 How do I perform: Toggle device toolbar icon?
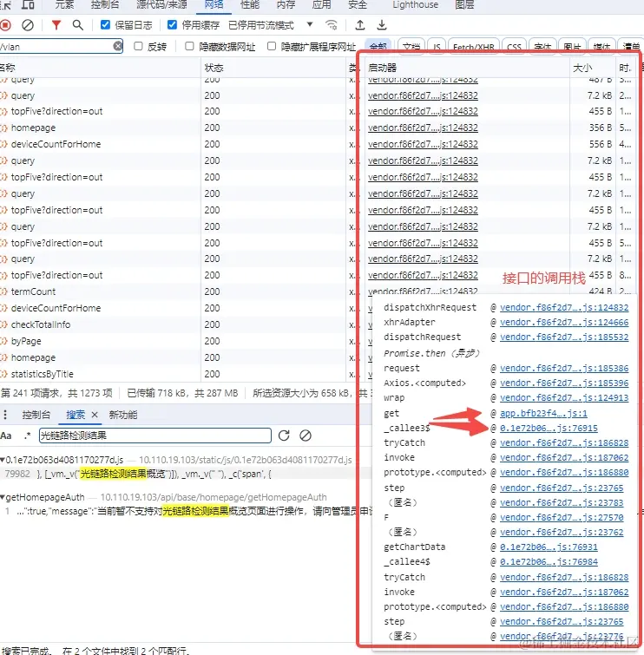[x=28, y=5]
